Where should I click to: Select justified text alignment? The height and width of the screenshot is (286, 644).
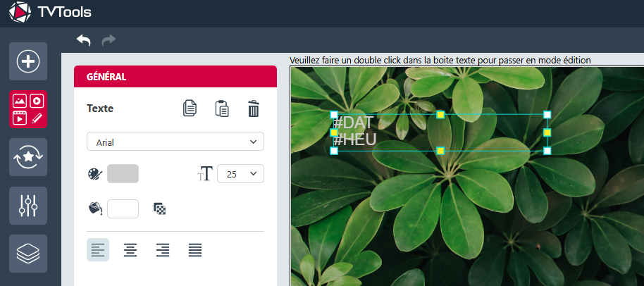195,250
